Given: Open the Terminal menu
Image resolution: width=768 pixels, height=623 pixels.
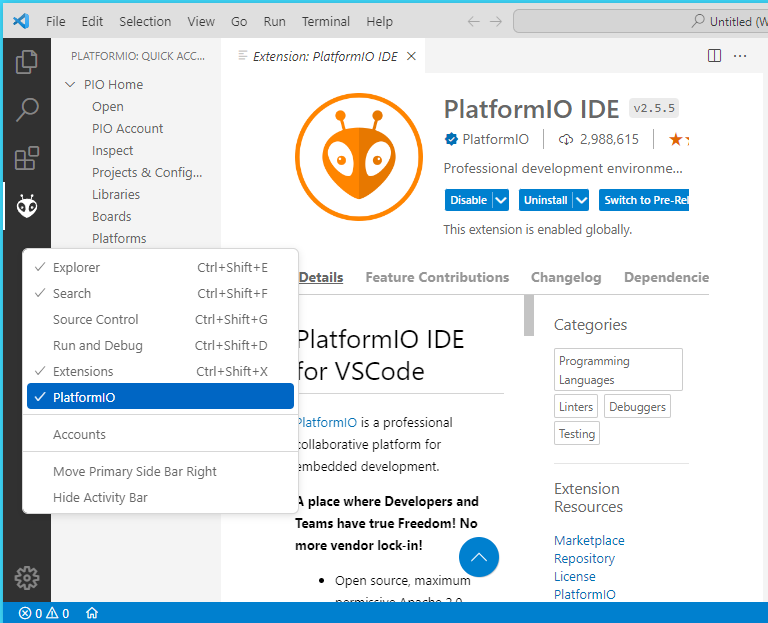Looking at the screenshot, I should click(x=326, y=22).
